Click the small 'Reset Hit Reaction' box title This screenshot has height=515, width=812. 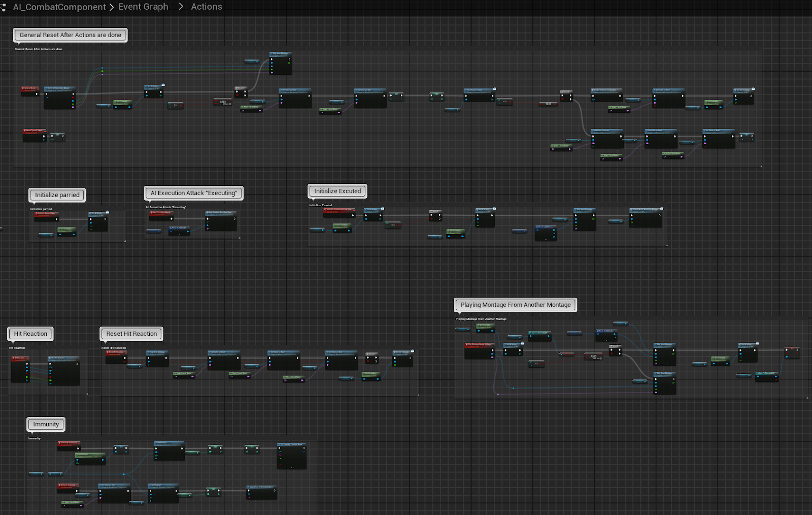pos(114,348)
